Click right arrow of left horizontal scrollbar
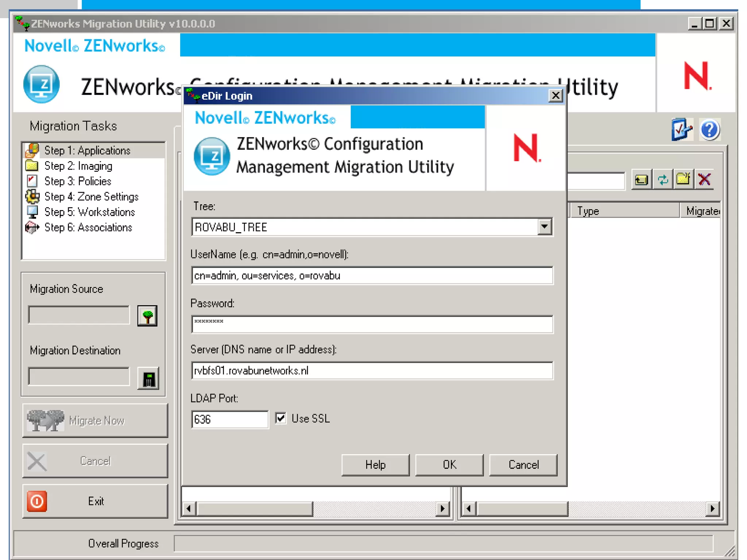 (x=442, y=509)
